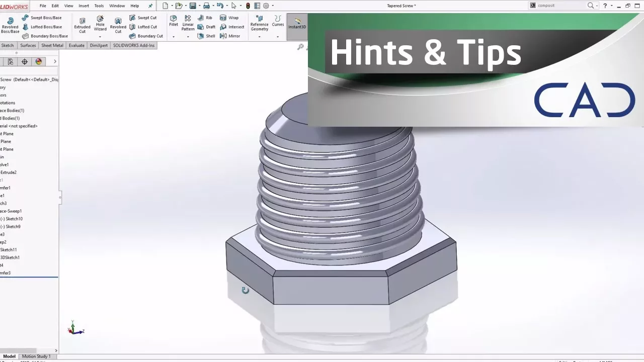
Task: Select the Revolved Cut tool
Action: pyautogui.click(x=118, y=25)
